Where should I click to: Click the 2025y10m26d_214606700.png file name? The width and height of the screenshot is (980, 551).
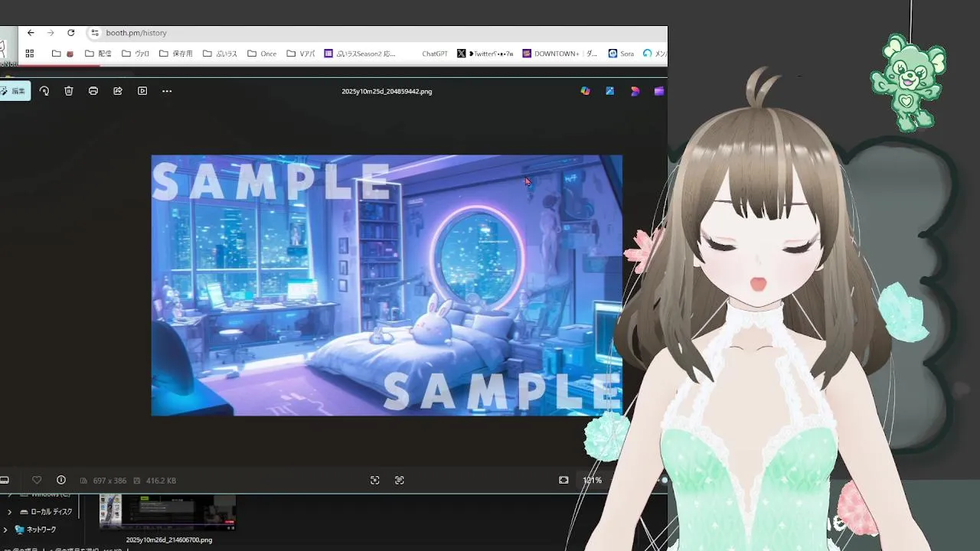[x=169, y=540]
